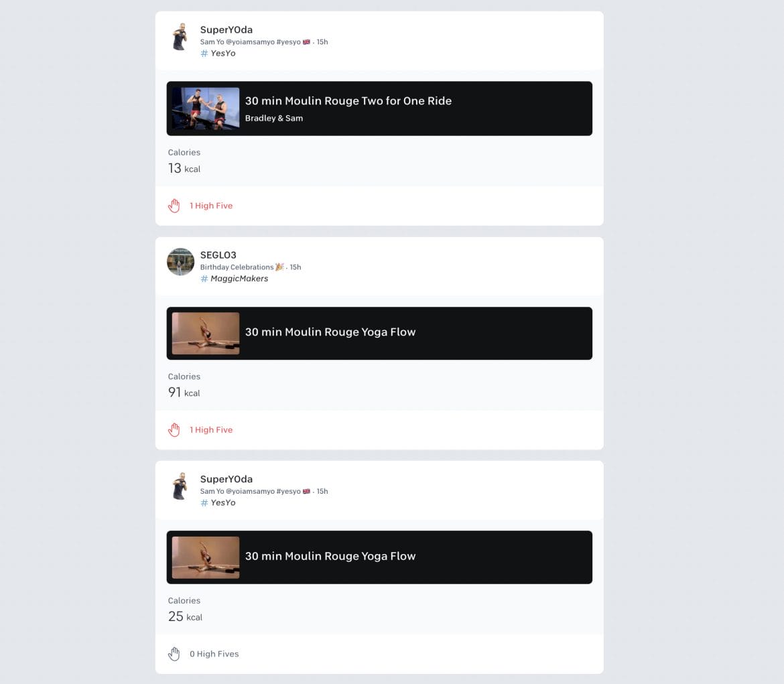The width and height of the screenshot is (784, 684).
Task: Open the MaggicMakers tag
Action: click(x=239, y=279)
